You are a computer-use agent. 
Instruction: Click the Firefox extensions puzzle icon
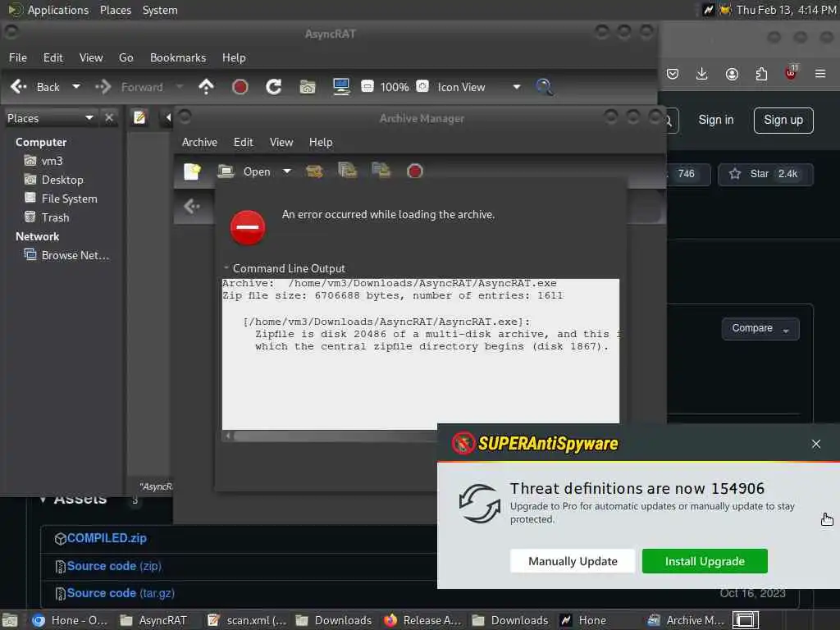(x=761, y=74)
